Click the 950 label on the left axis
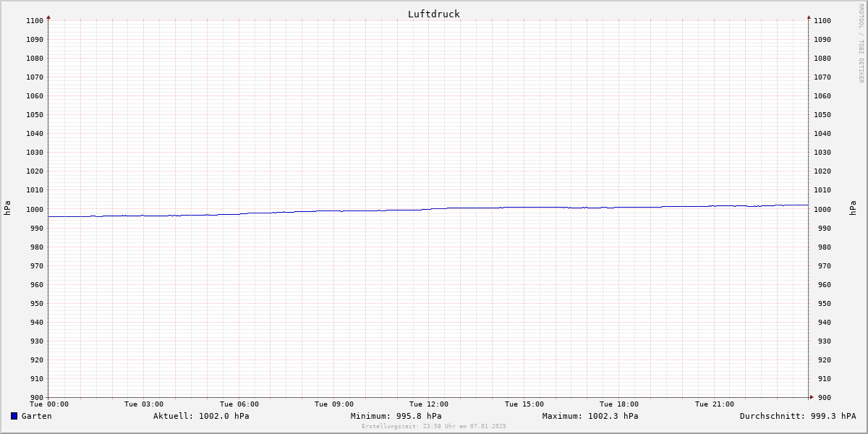 coord(36,304)
